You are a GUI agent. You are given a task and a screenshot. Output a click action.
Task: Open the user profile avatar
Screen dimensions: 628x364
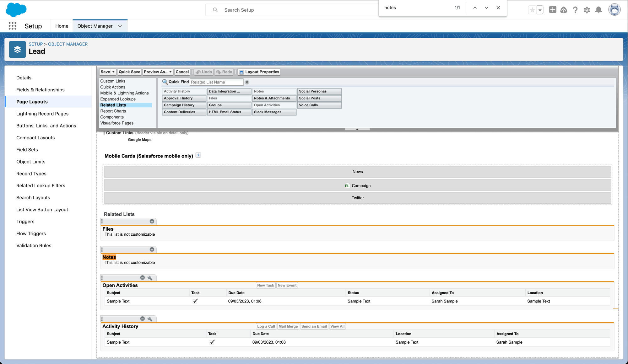click(x=614, y=10)
